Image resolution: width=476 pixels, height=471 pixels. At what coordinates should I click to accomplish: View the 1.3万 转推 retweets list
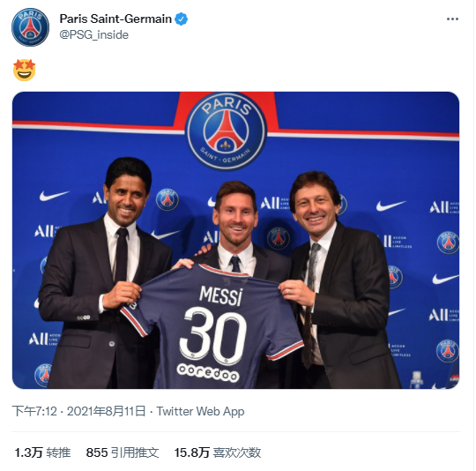(x=42, y=452)
